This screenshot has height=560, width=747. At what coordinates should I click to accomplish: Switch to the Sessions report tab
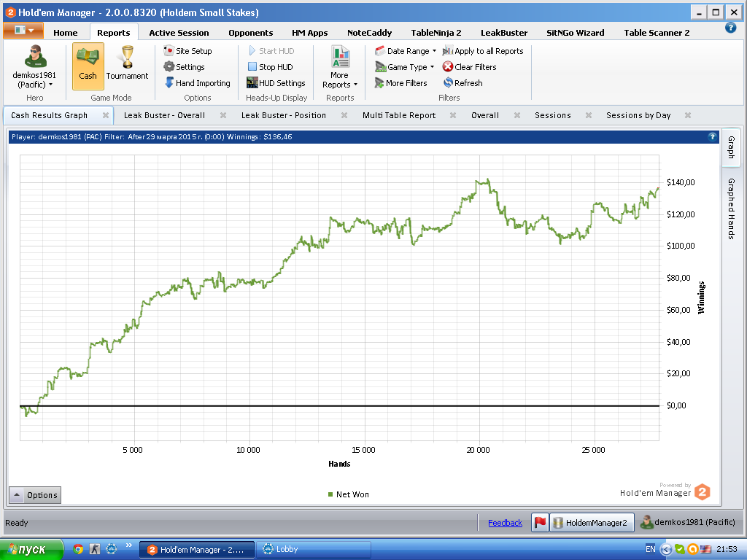pos(553,115)
